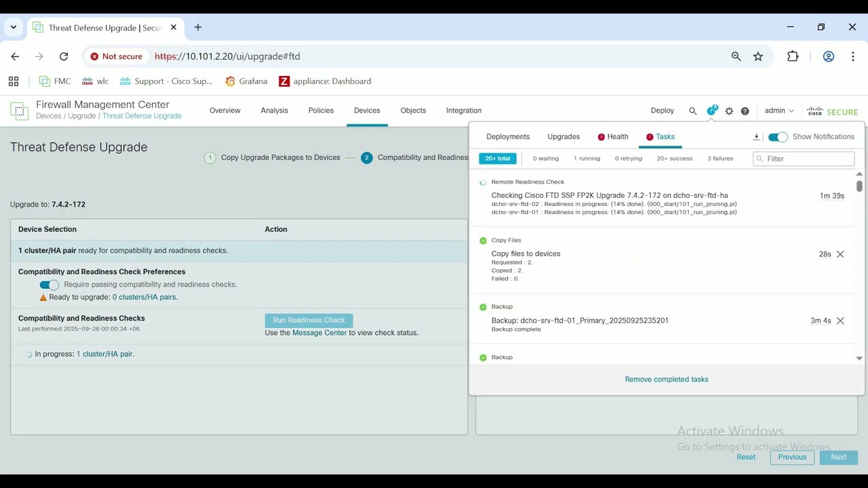The width and height of the screenshot is (868, 488).
Task: Click the Previous button
Action: pyautogui.click(x=792, y=457)
